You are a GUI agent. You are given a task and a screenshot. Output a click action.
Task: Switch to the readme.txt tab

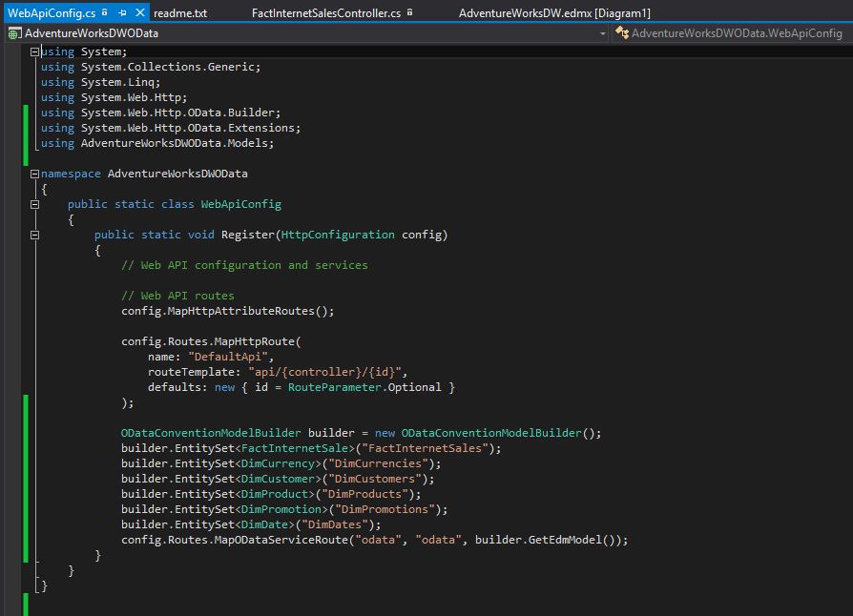click(179, 13)
